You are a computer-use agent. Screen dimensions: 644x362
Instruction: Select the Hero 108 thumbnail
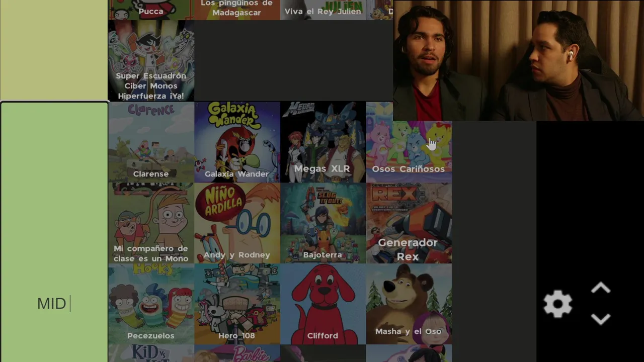[237, 304]
